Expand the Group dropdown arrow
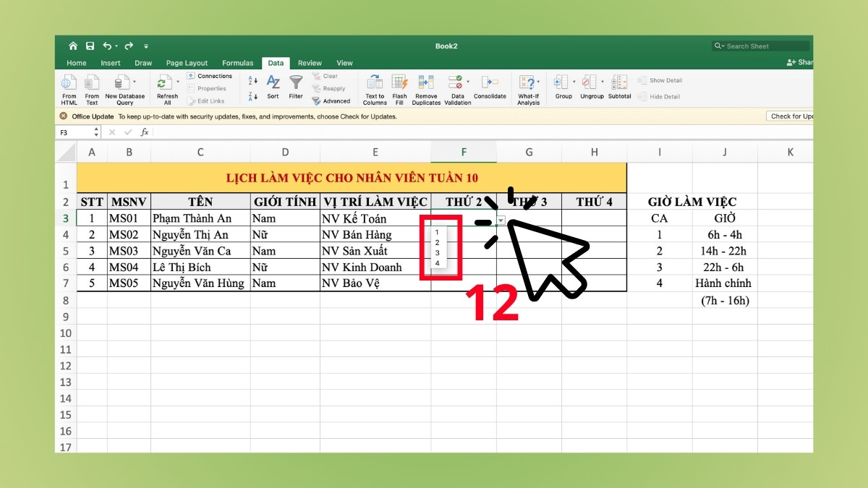Image resolution: width=868 pixels, height=488 pixels. pos(574,82)
